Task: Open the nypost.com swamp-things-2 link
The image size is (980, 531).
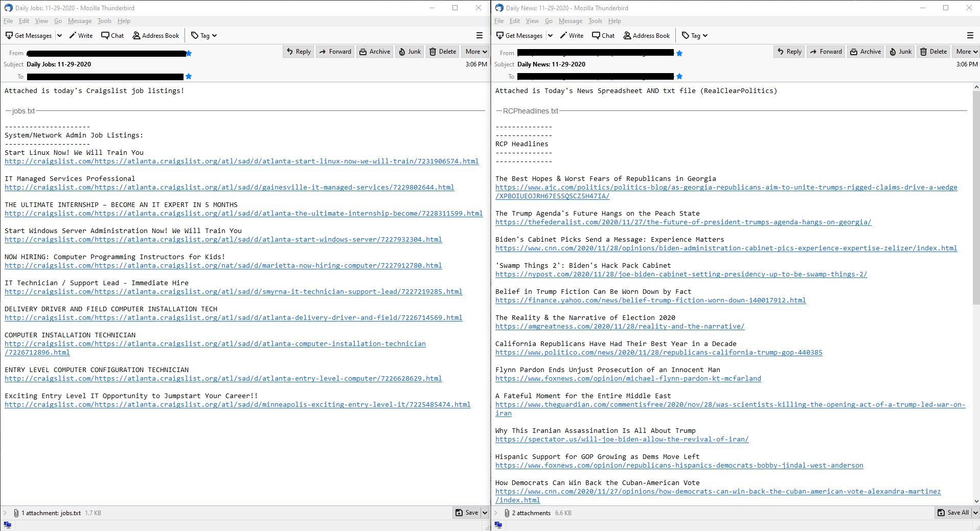Action: coord(681,274)
